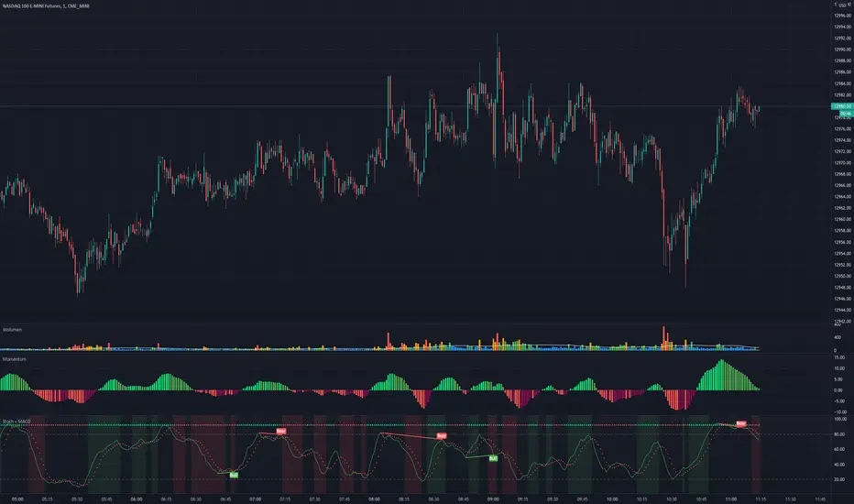This screenshot has width=854, height=504.
Task: Click the 12990.00 price axis label
Action: (x=843, y=49)
